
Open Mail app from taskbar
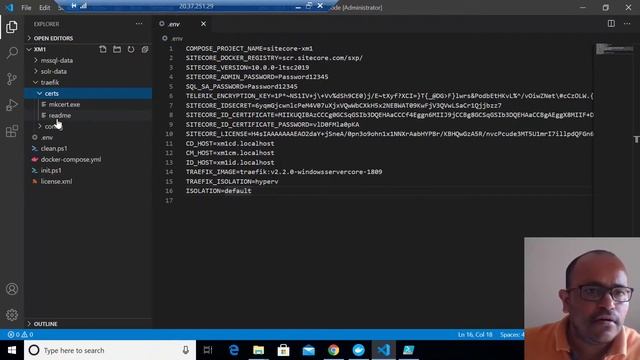pos(309,350)
